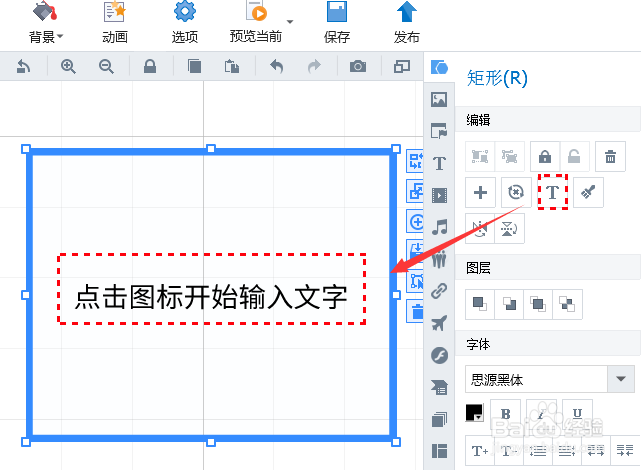Delete the rectangle using the trash icon in 编辑
641x470 pixels.
[610, 157]
